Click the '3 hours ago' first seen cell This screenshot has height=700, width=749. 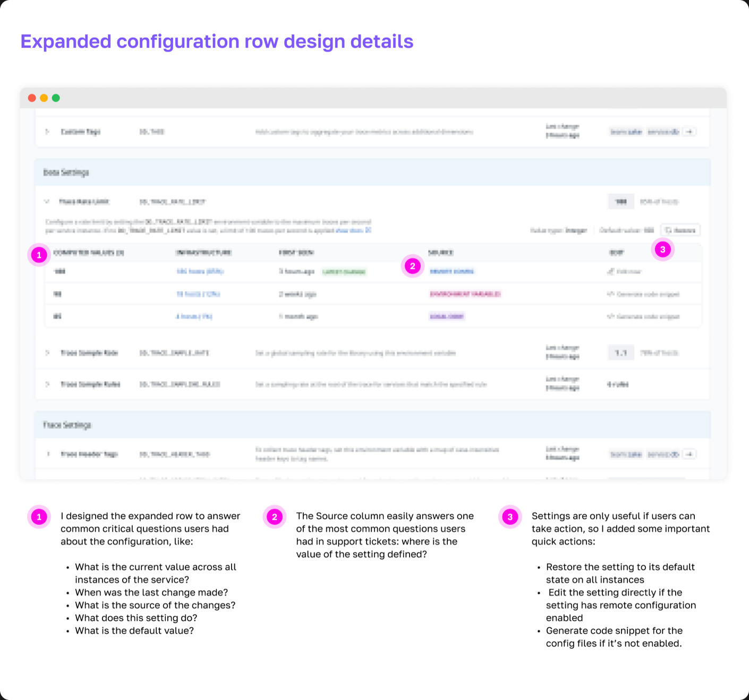[x=297, y=271]
